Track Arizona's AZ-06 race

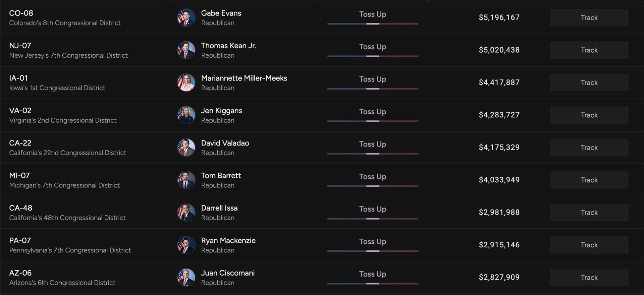pyautogui.click(x=589, y=278)
